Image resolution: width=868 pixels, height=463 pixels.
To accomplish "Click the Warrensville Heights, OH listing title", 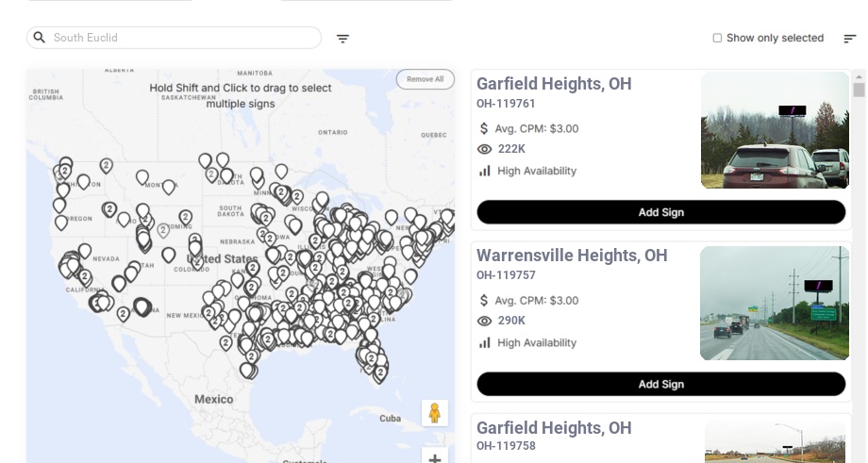I will click(572, 256).
